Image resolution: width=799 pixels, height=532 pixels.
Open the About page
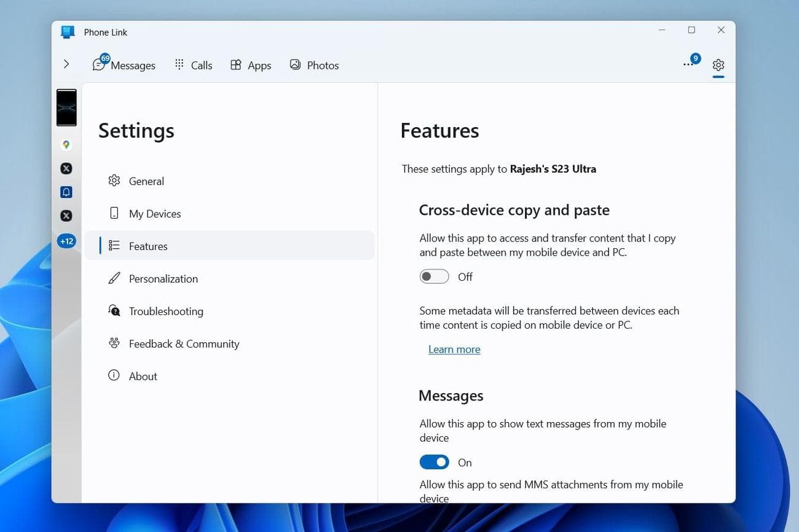[143, 377]
